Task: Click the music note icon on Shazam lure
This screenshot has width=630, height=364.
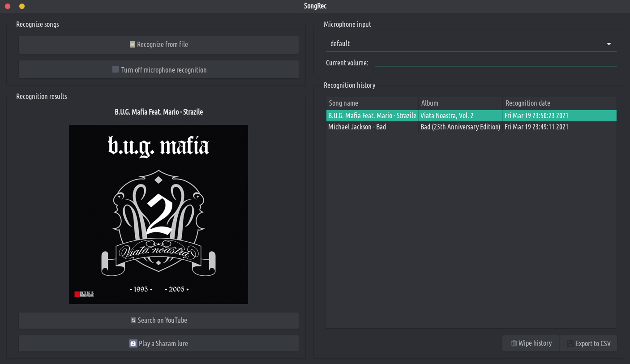Action: (x=133, y=344)
